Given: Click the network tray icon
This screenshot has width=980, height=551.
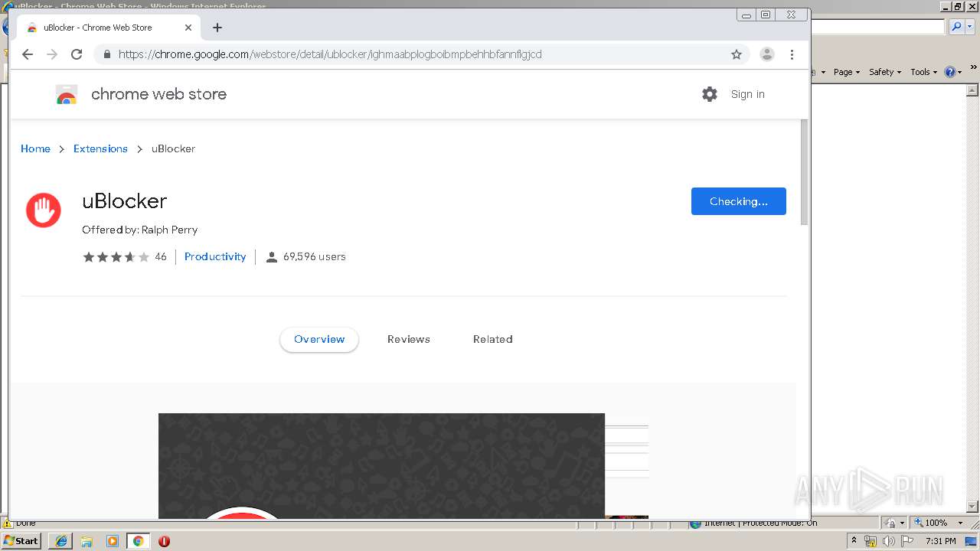Looking at the screenshot, I should 871,541.
